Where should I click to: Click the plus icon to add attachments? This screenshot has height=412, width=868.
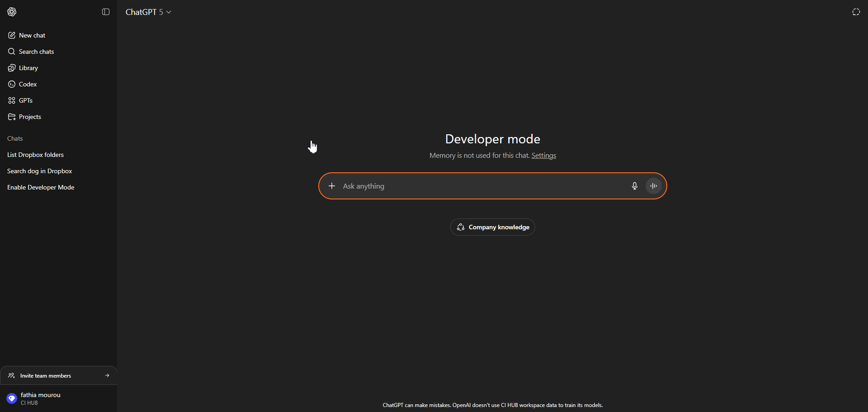point(332,186)
